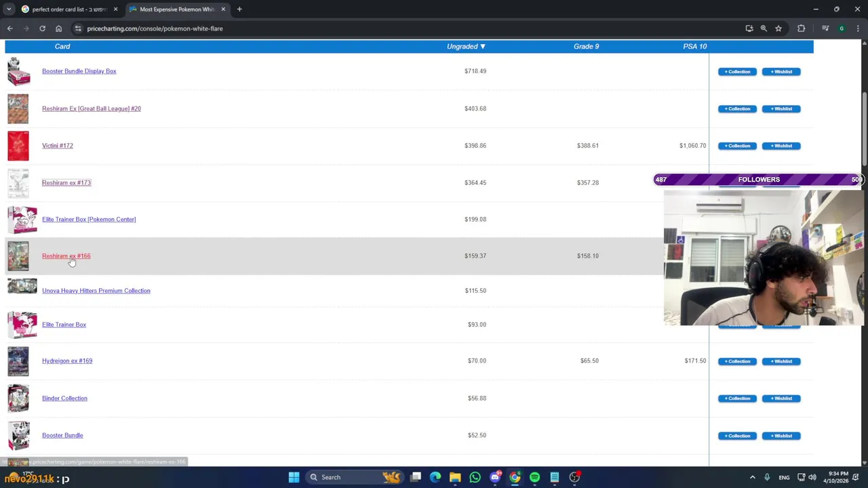Show hidden system tray icons chevron

click(x=752, y=477)
